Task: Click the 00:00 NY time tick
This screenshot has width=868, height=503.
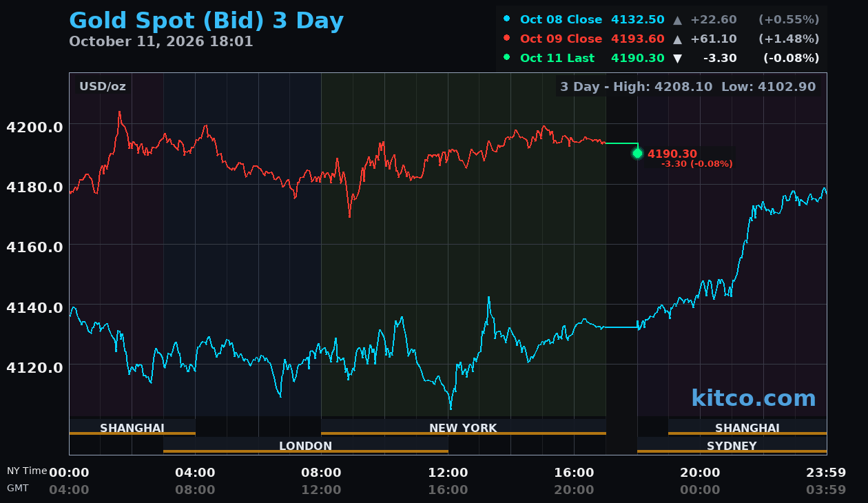Action: 69,473
